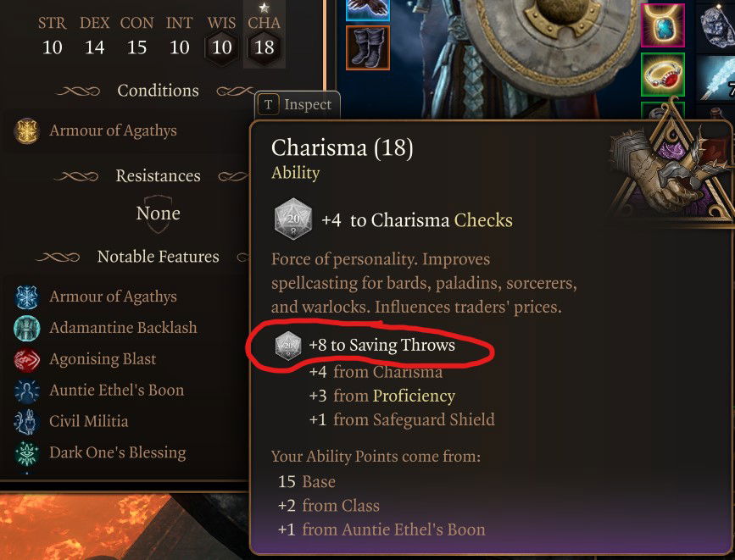
Task: Click the Armour of Agathys condition icon
Action: pyautogui.click(x=27, y=130)
